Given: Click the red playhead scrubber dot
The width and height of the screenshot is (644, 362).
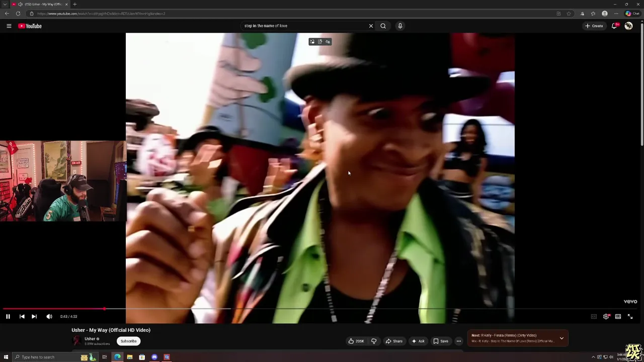Looking at the screenshot, I should coord(104,309).
